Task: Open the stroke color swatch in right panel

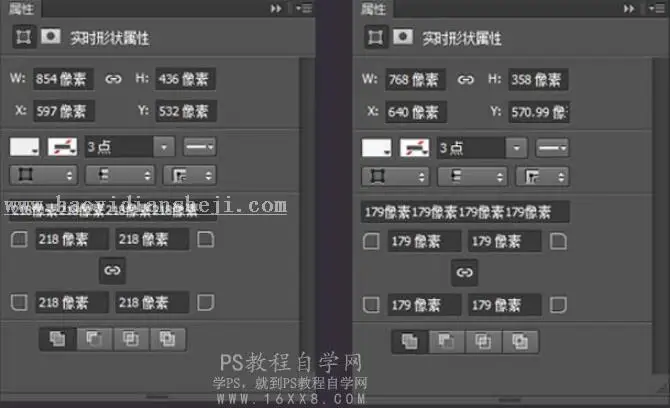Action: point(414,148)
